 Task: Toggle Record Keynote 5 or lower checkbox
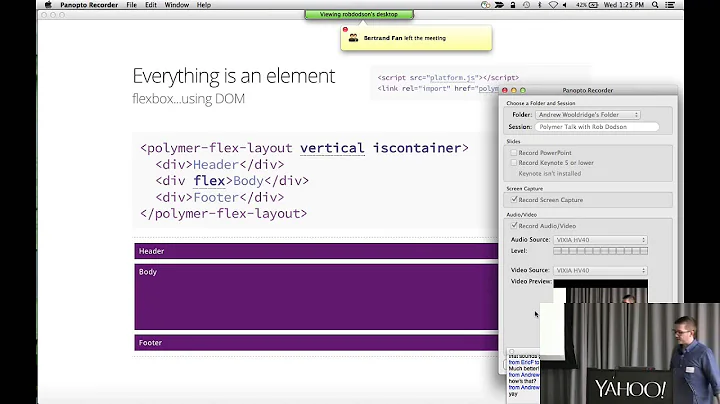pyautogui.click(x=514, y=163)
